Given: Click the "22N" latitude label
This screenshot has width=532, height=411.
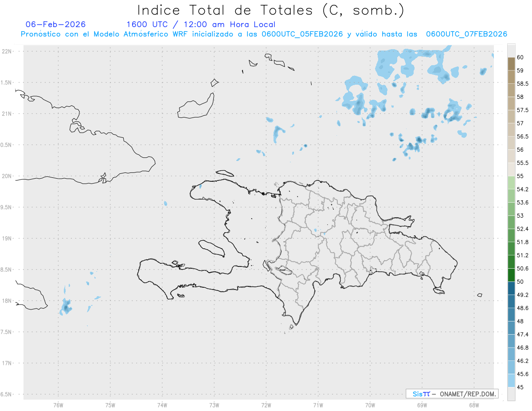Looking at the screenshot, I should [7, 51].
